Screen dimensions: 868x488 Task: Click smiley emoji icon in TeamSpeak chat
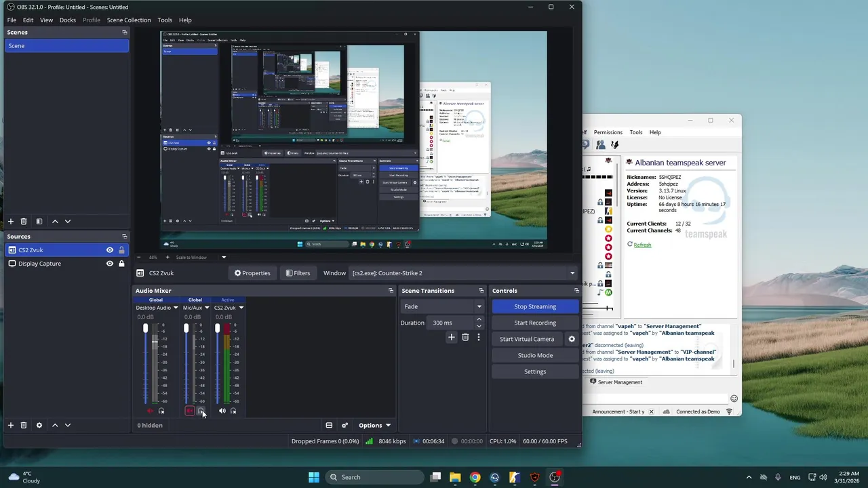pos(734,398)
